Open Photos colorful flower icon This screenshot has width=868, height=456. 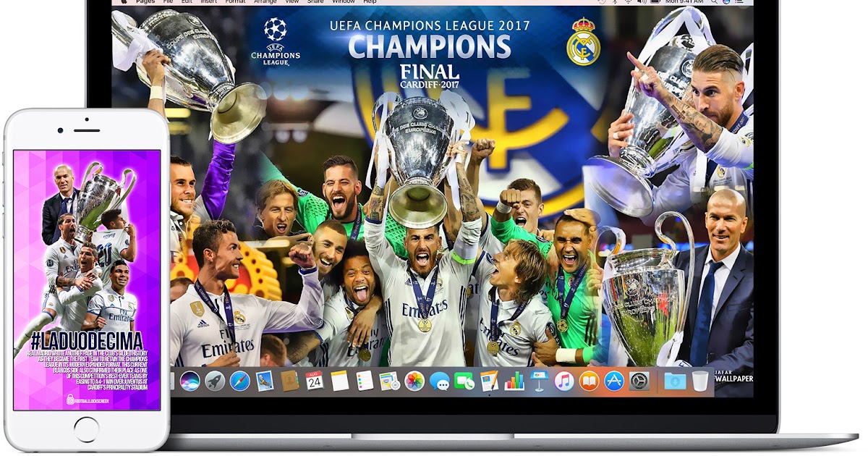pyautogui.click(x=414, y=381)
